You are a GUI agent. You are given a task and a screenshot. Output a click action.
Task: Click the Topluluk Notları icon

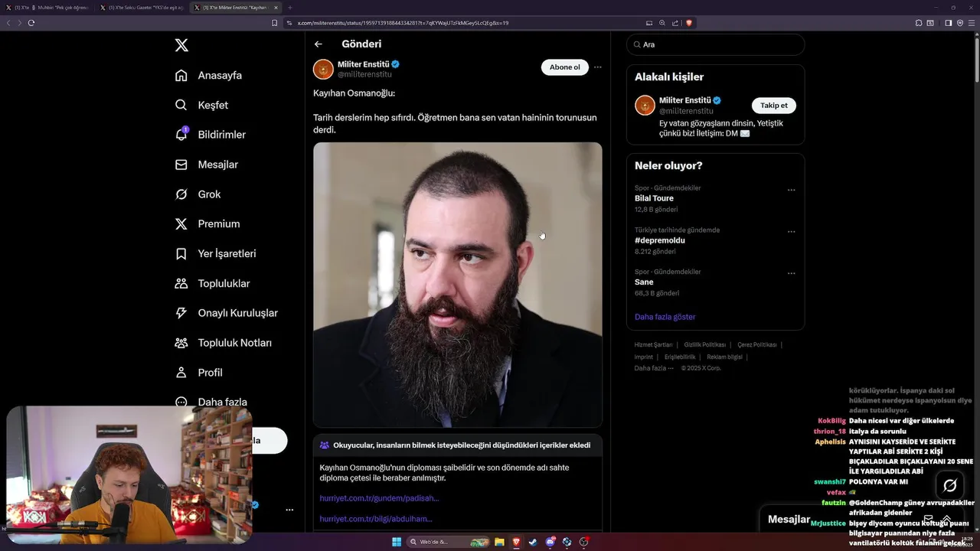click(181, 343)
